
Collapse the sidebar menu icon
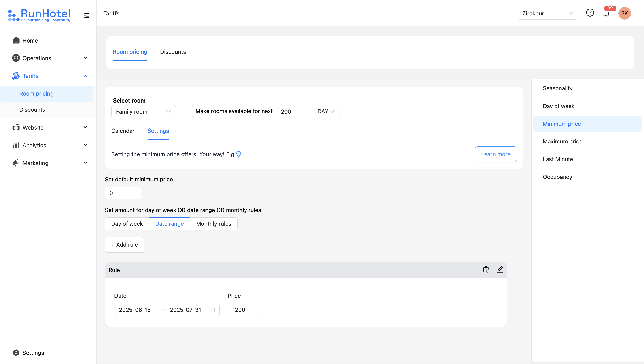(87, 15)
